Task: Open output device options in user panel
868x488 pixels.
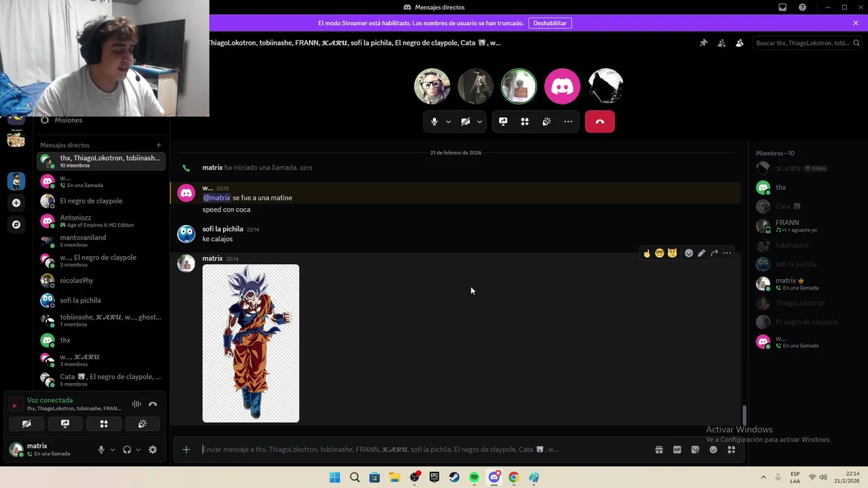Action: 138,449
